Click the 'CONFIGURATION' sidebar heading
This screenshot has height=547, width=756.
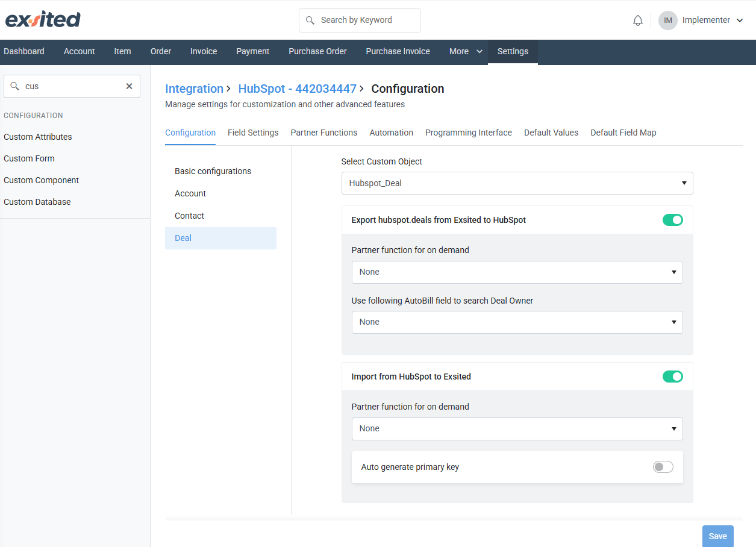tap(33, 116)
